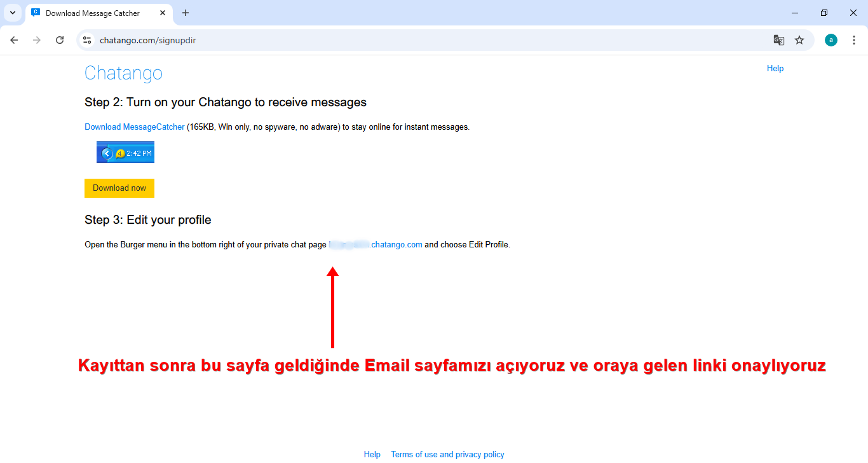868x463 pixels.
Task: Minimize the Chrome window
Action: [795, 13]
